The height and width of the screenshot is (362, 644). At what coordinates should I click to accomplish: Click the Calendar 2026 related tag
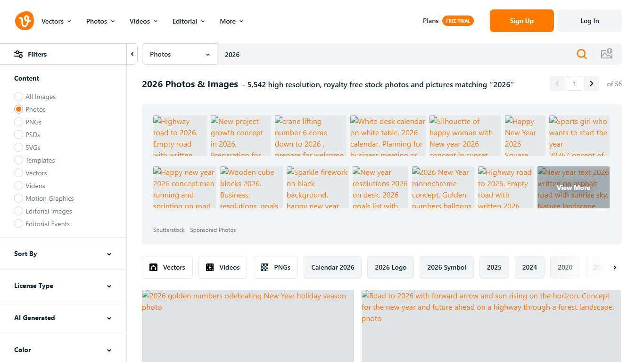(x=332, y=267)
